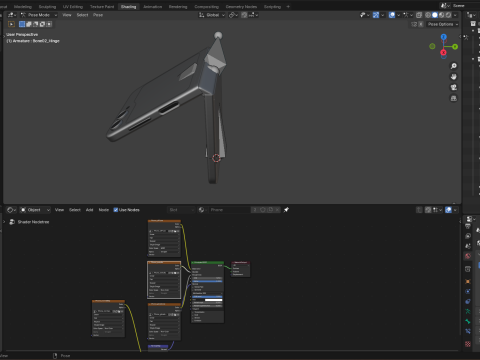Click the pin icon in node editor header

point(286,210)
